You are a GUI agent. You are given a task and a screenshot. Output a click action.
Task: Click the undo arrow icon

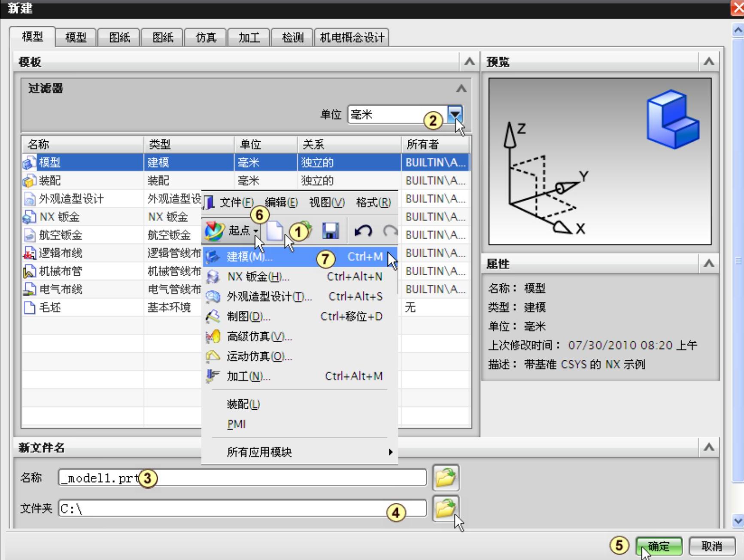tap(363, 231)
